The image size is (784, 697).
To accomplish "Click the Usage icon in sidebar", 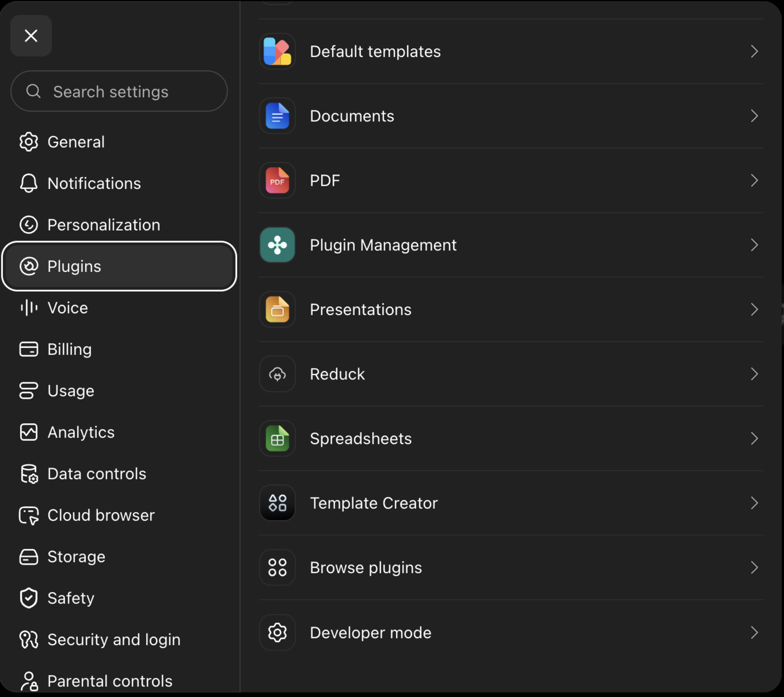I will (x=29, y=391).
